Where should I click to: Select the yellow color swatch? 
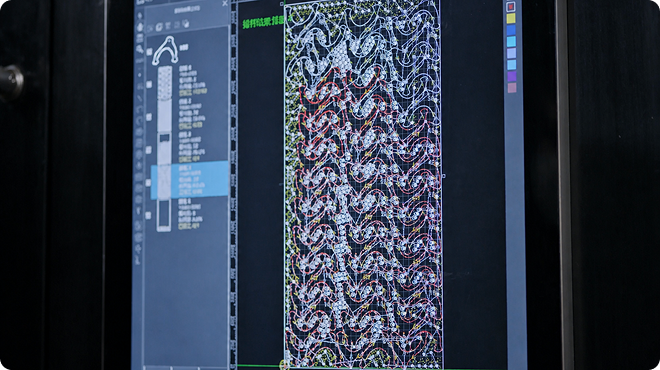511,19
